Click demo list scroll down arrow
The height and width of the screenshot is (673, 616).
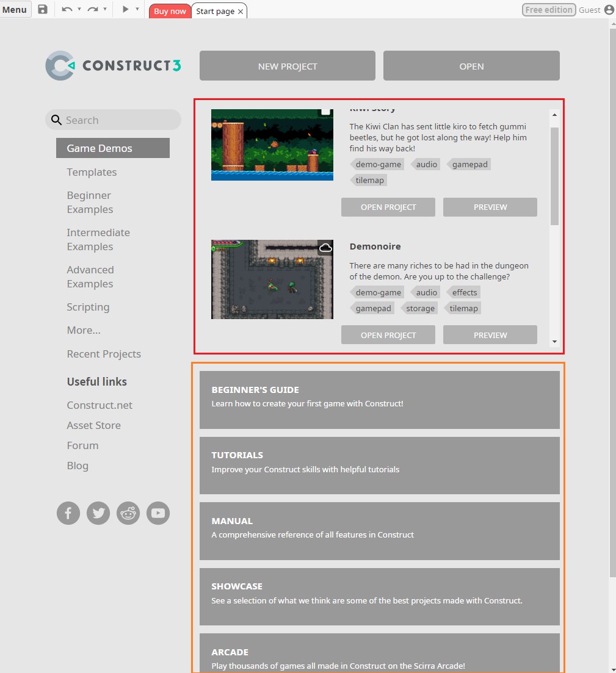click(x=554, y=342)
